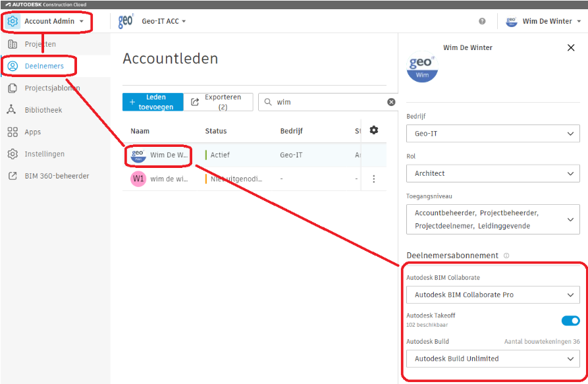The image size is (588, 384).
Task: Click the Geo-IT company cell
Action: pyautogui.click(x=291, y=155)
